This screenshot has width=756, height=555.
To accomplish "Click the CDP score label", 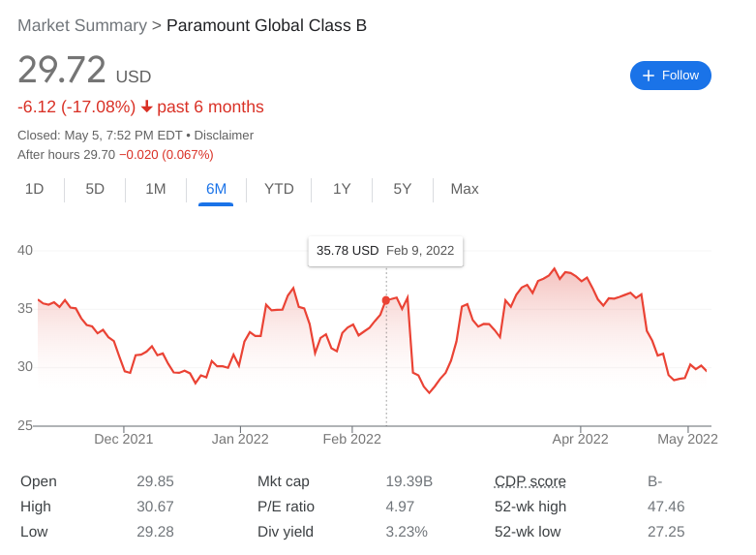I will (529, 481).
